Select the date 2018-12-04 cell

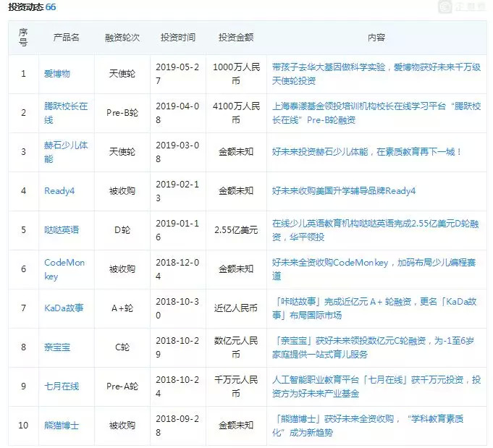pos(177,269)
